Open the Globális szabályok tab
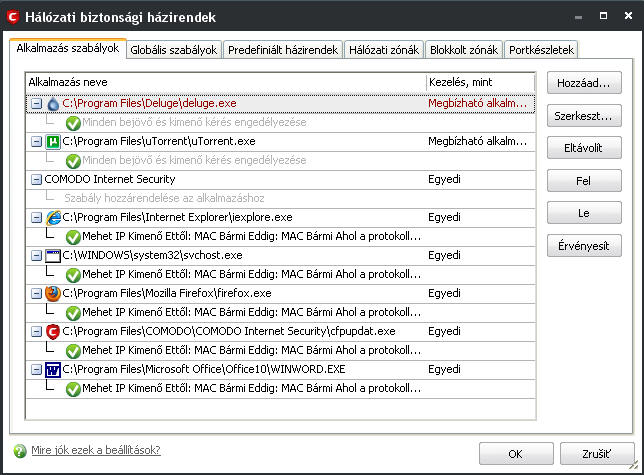Screen dimensions: 644x475 coord(174,50)
